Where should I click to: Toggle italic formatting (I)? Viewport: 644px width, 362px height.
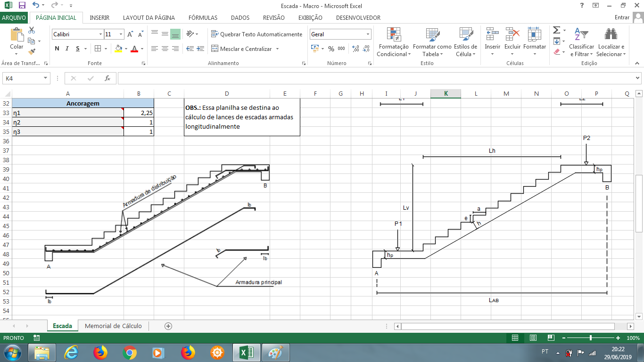pyautogui.click(x=67, y=49)
